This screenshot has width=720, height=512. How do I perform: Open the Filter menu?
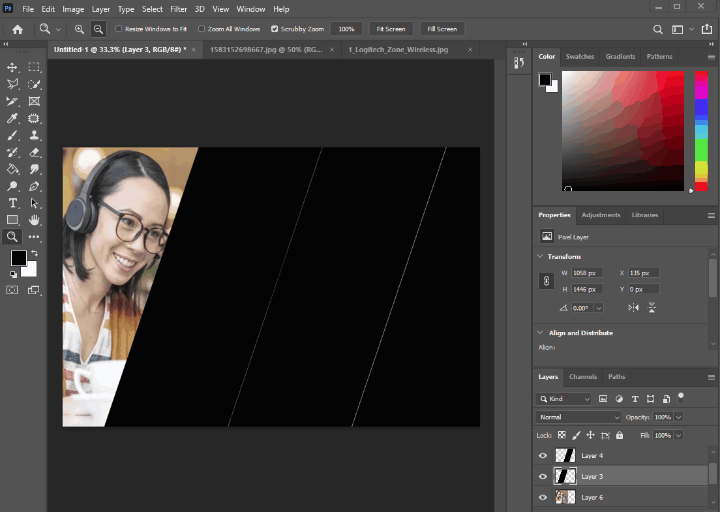click(x=179, y=9)
